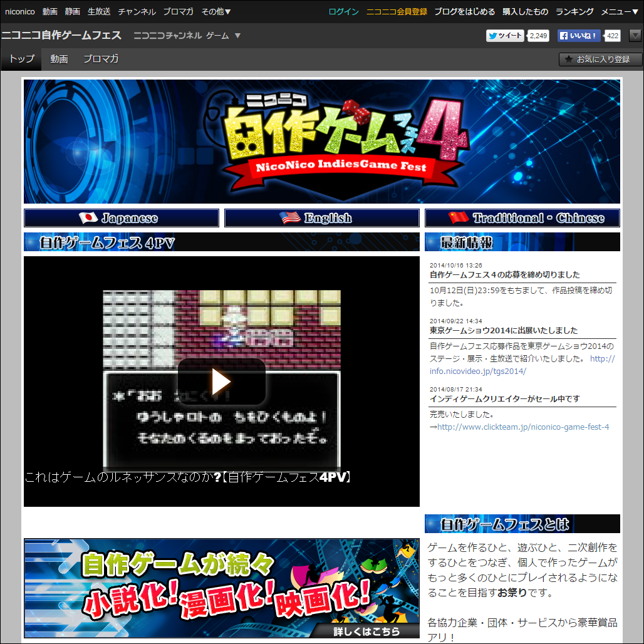Click the tweet count 2,249
This screenshot has height=644, width=644.
538,36
